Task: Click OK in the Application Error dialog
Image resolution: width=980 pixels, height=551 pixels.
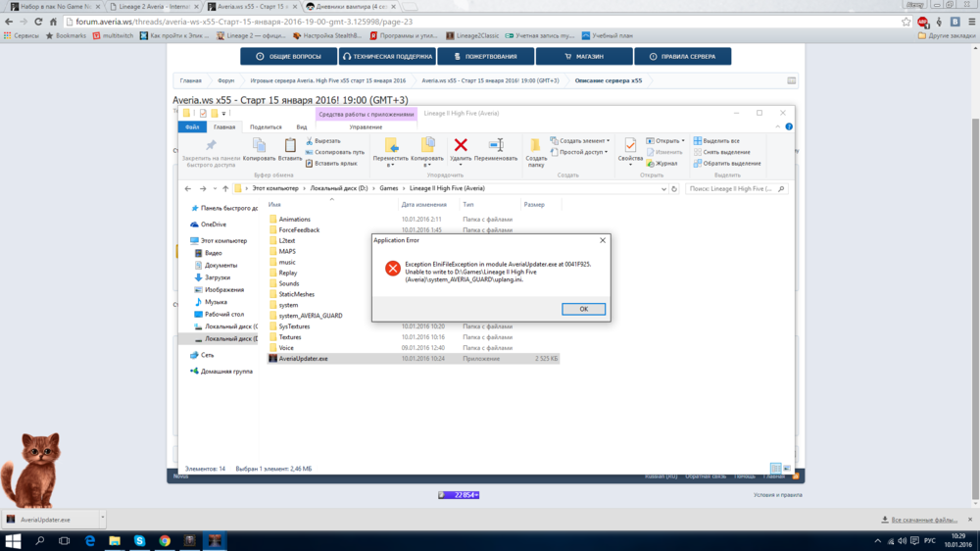Action: coord(583,309)
